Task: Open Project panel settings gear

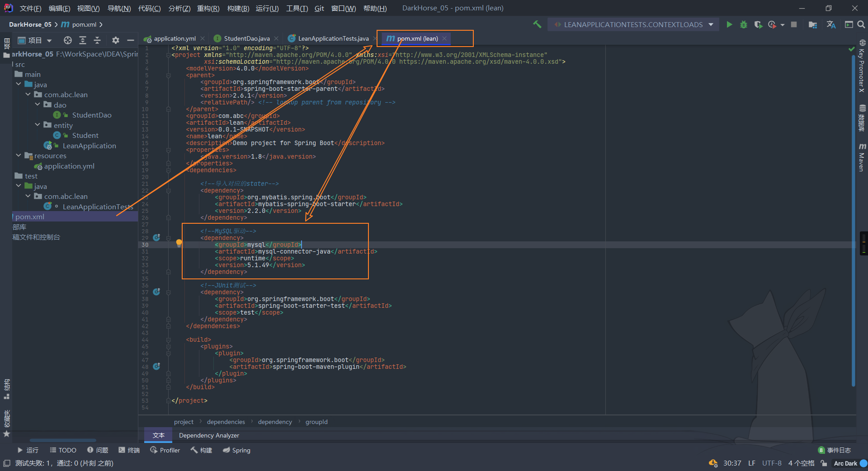Action: click(115, 40)
